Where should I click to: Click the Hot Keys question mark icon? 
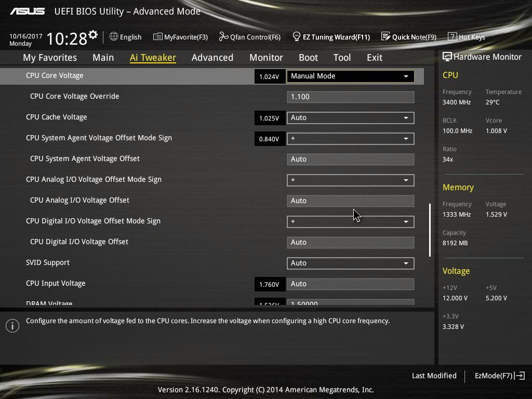click(453, 36)
